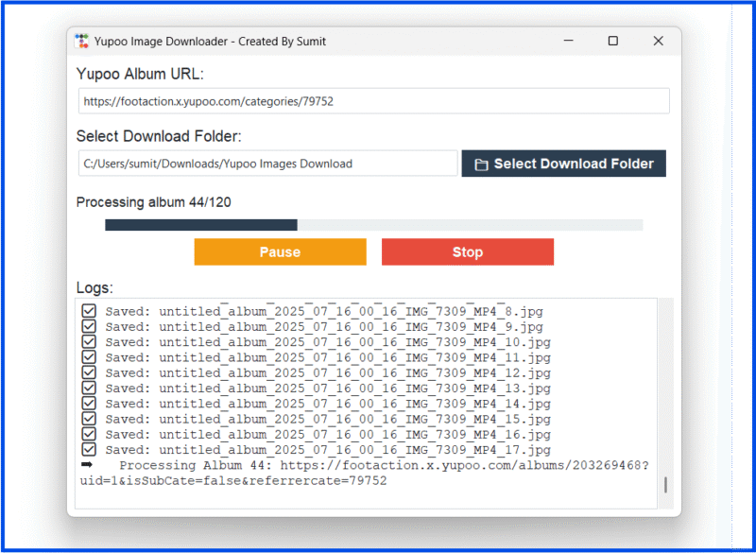Click the checkmark icon beside IMG_7309_MP4_10.jpg entry
The width and height of the screenshot is (756, 553).
(88, 341)
